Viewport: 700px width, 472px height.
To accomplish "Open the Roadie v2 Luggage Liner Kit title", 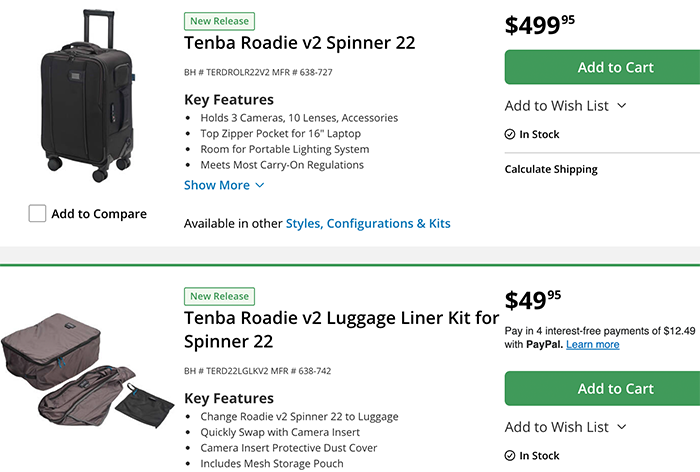I will click(340, 329).
